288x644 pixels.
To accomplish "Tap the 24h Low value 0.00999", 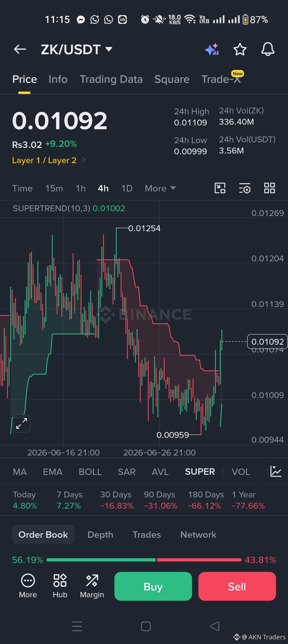I will coord(190,151).
